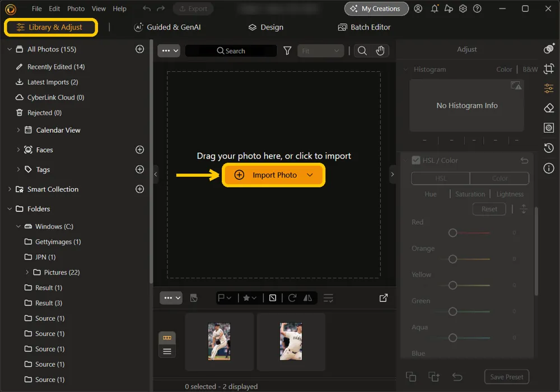Select the eraser tool in right sidebar
The width and height of the screenshot is (560, 392).
pyautogui.click(x=549, y=108)
